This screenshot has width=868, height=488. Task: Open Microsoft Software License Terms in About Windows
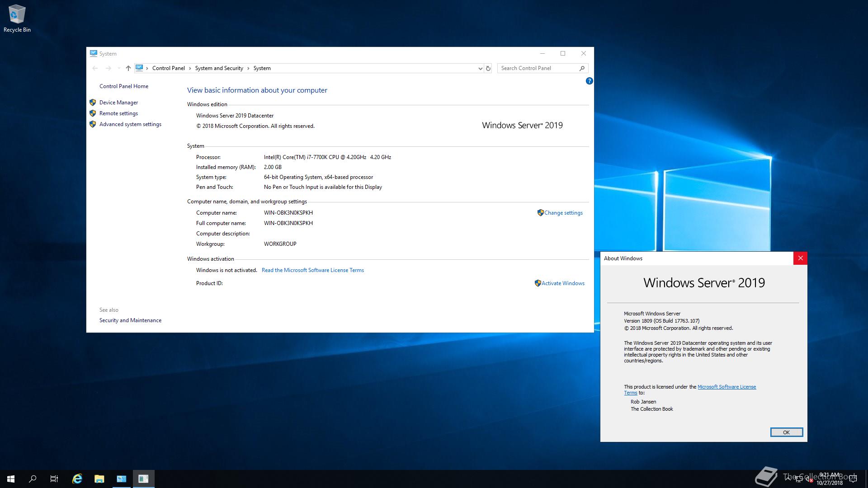(726, 387)
